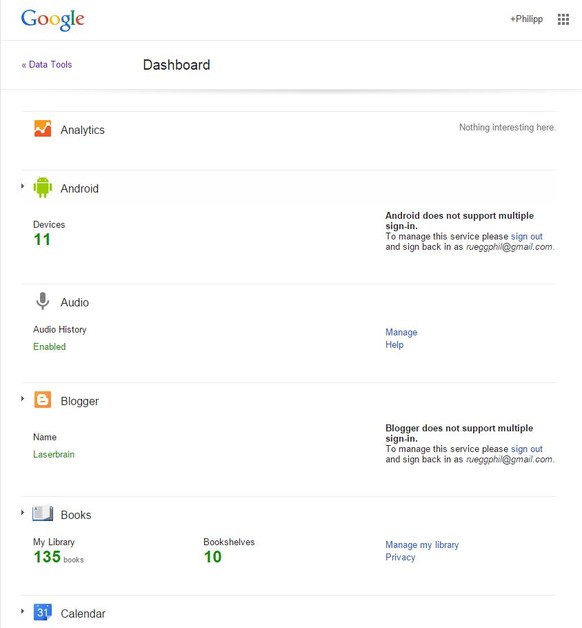The image size is (582, 628).
Task: Click the Calendar 31 icon
Action: pos(42,612)
